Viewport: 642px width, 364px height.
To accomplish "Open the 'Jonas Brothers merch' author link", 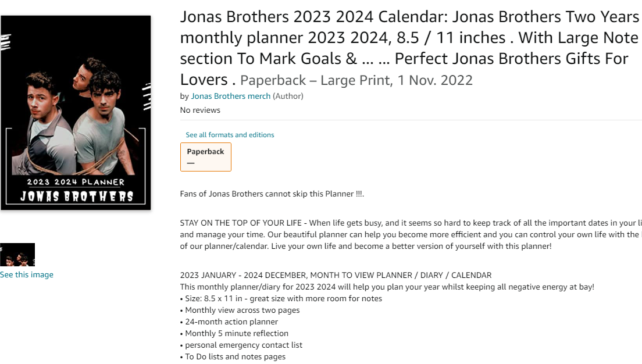I will pyautogui.click(x=231, y=96).
